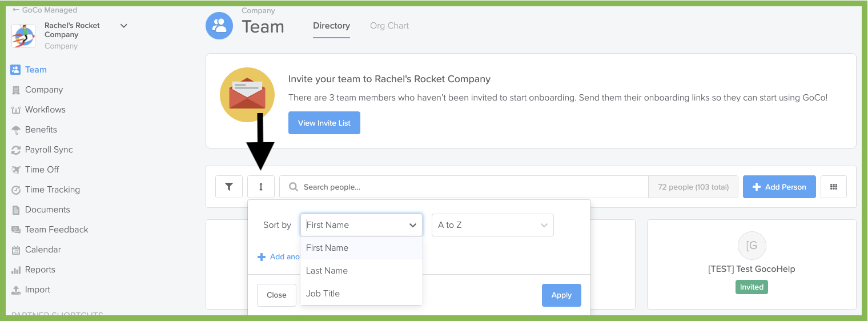Click the Calendar icon in sidebar
The height and width of the screenshot is (321, 868).
15,250
